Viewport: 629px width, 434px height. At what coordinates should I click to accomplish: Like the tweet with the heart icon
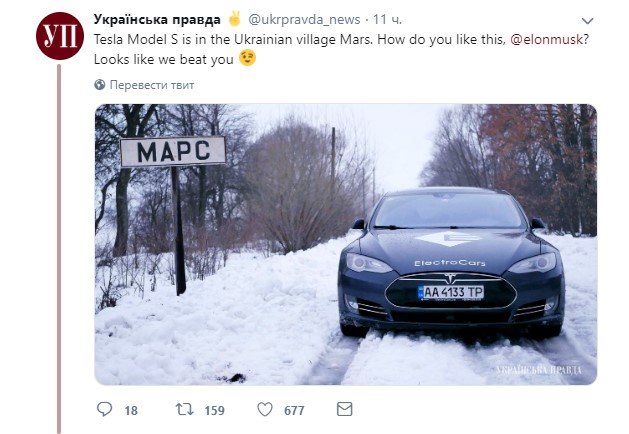265,410
